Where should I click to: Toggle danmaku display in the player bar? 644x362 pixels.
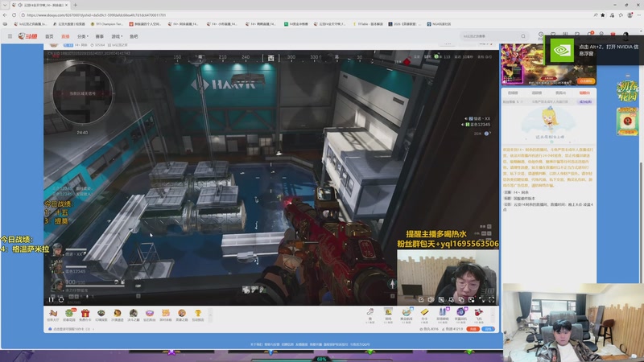coord(441,300)
